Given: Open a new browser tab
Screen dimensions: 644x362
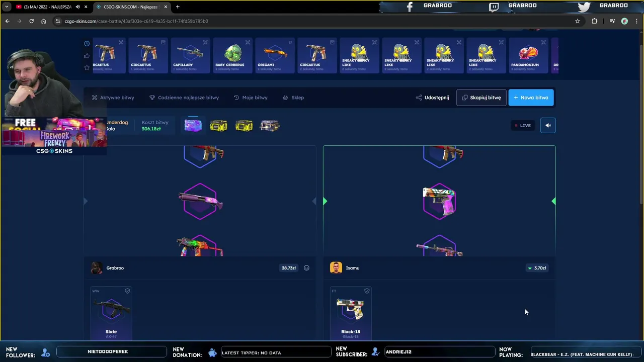Looking at the screenshot, I should (178, 7).
